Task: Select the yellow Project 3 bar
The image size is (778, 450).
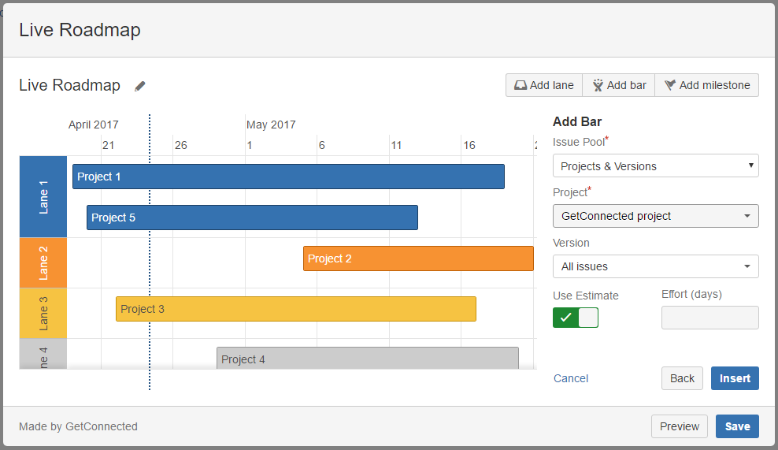Action: 295,309
